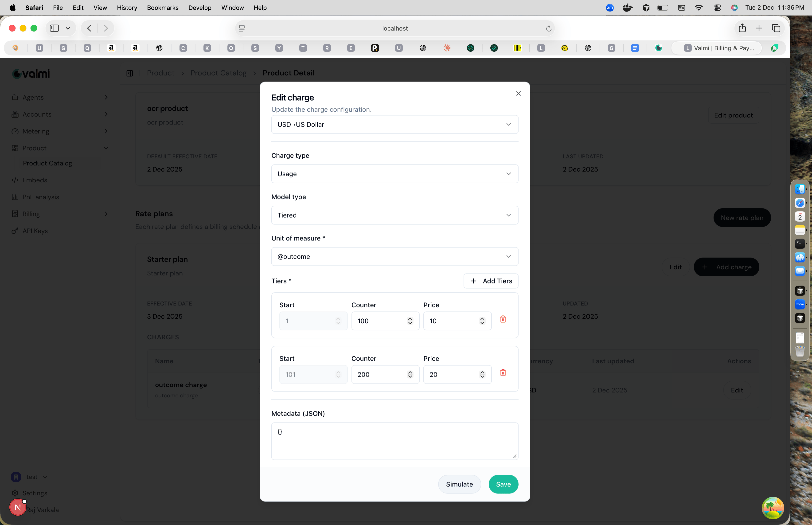Open Product Catalog in sidebar
812x525 pixels.
pos(47,163)
